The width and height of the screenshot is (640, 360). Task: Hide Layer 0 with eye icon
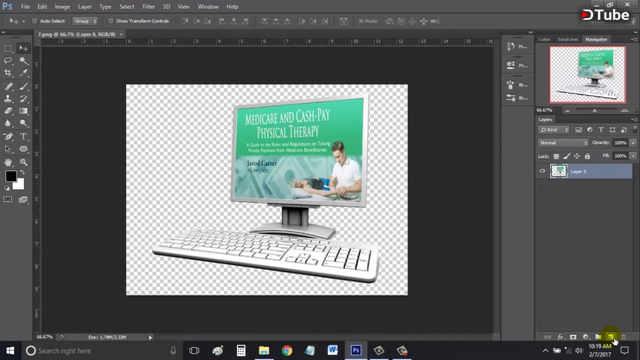pos(542,171)
